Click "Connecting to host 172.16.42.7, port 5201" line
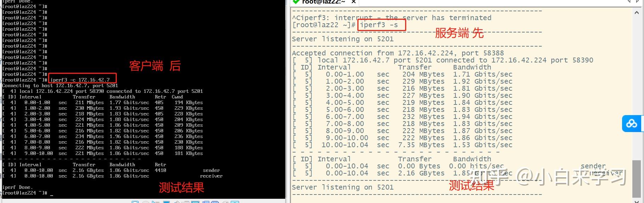The height and width of the screenshot is (203, 644). pos(60,85)
